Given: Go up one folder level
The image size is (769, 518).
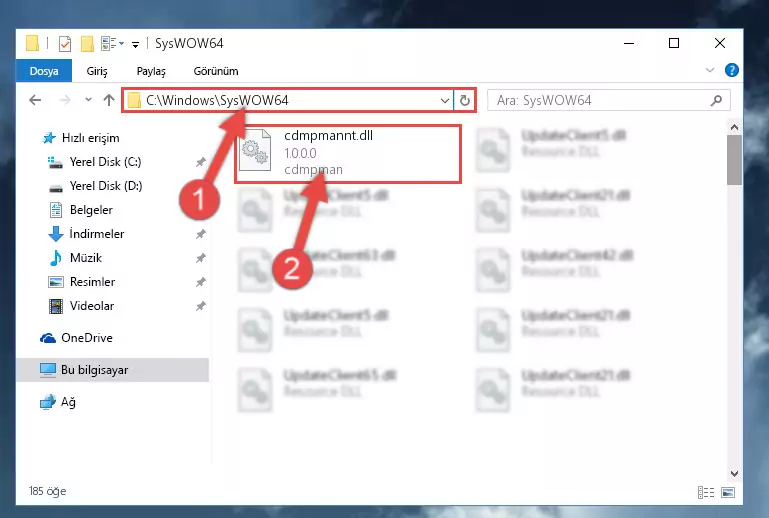Looking at the screenshot, I should point(109,100).
